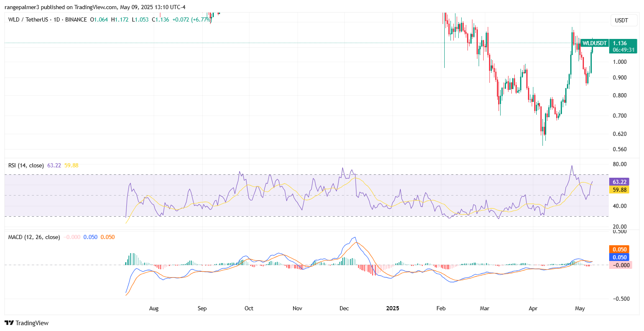
Task: Click the 1.136 current price label
Action: coord(620,43)
